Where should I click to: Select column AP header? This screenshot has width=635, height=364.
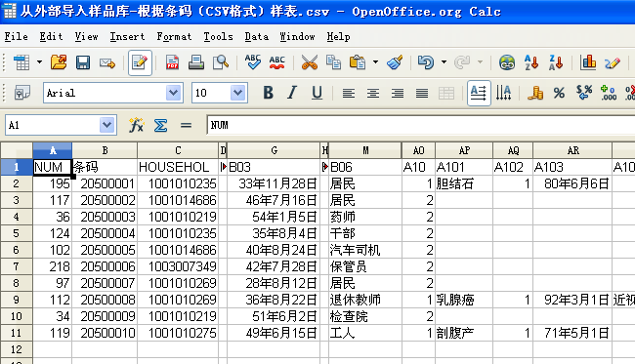click(464, 150)
